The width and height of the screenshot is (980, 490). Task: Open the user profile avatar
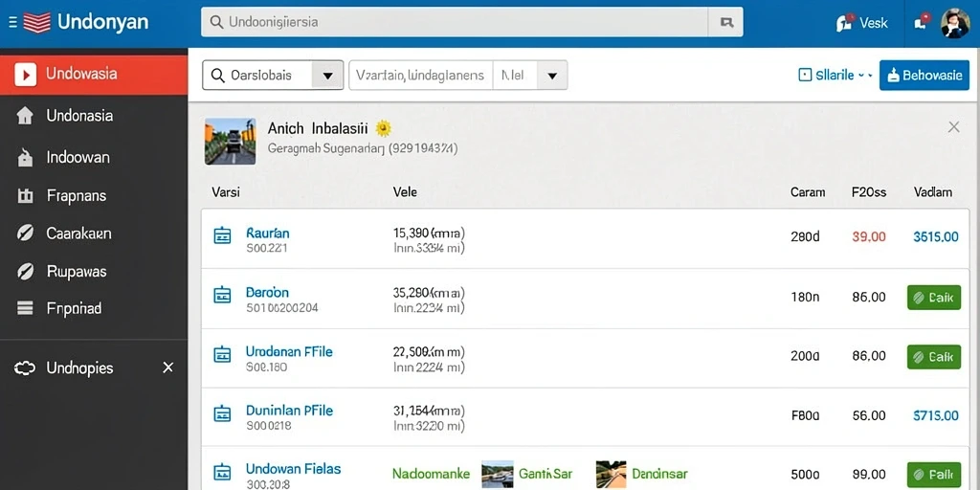pyautogui.click(x=955, y=23)
